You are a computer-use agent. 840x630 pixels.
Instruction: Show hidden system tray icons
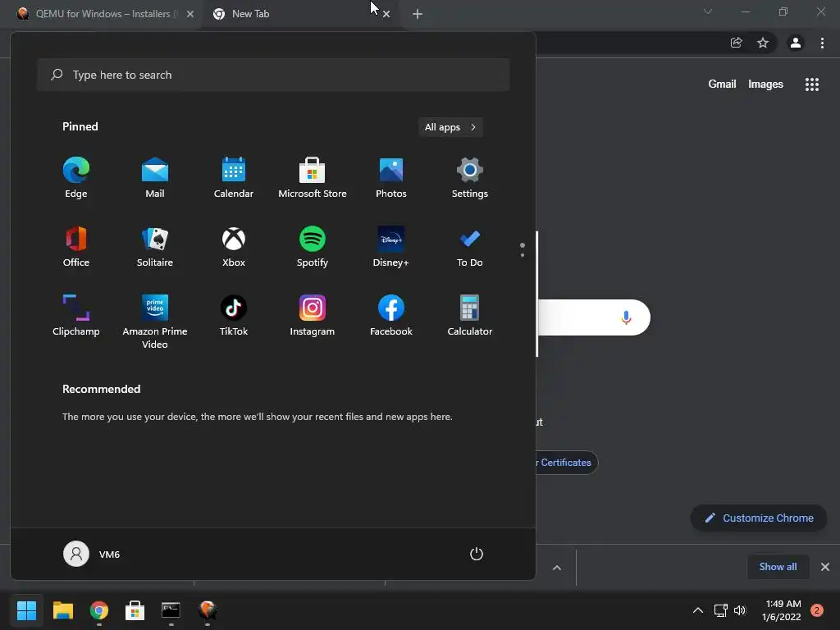(698, 610)
